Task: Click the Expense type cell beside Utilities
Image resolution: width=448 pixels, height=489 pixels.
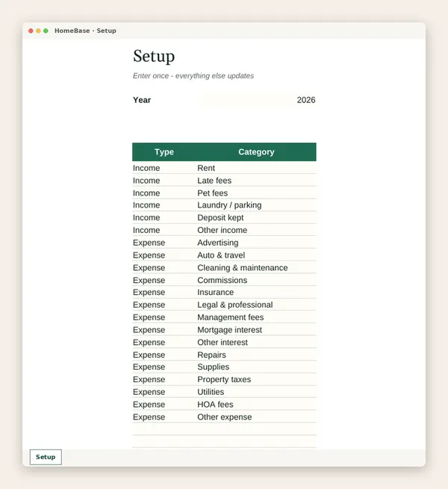Action: pyautogui.click(x=164, y=391)
